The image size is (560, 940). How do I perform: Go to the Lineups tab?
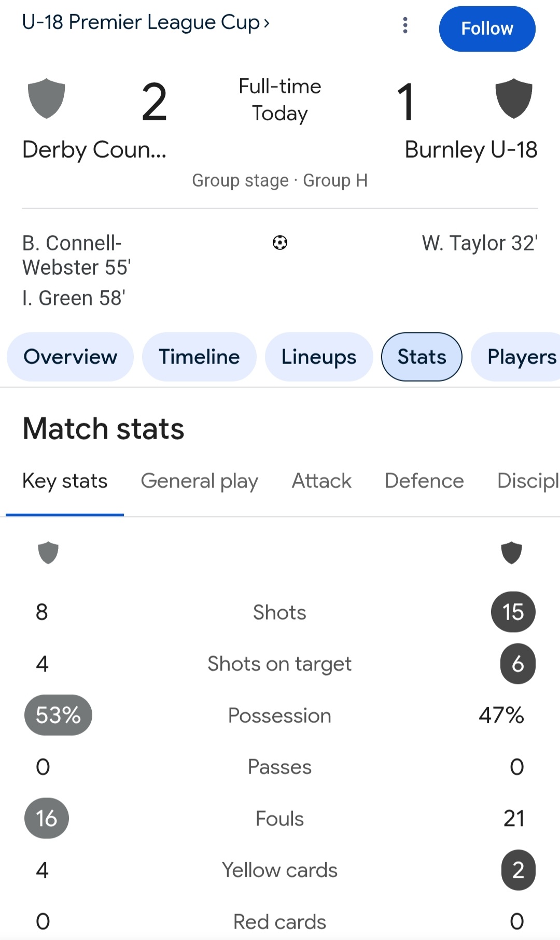(319, 357)
